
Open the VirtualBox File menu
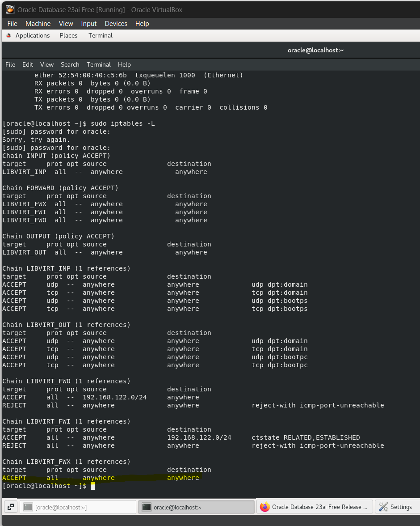tap(13, 24)
